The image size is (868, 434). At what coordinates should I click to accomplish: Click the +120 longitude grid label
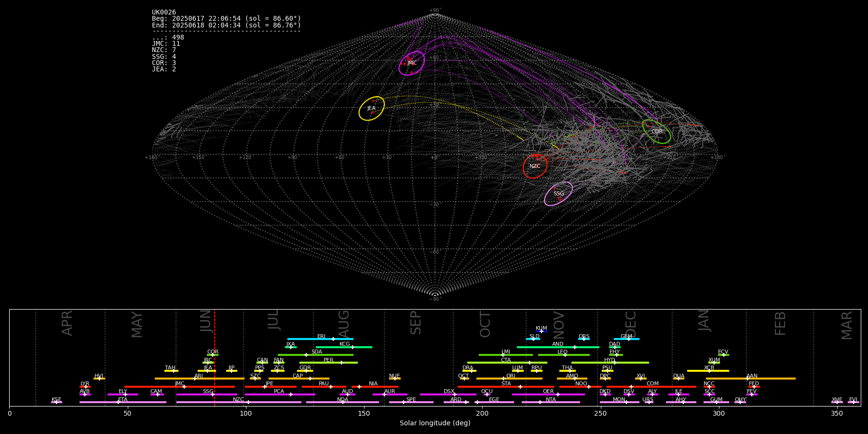[x=245, y=157]
